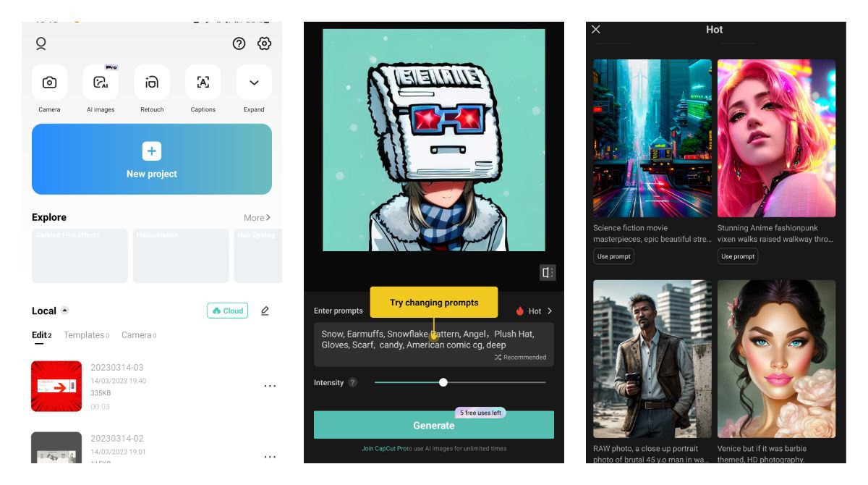Open options menu for project 20230314-03
Screen dimensions: 868x485
270,386
